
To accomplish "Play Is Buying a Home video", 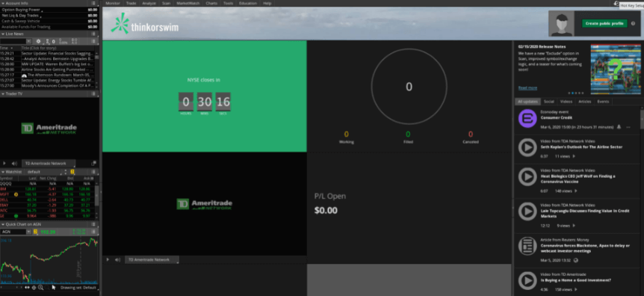I will (x=527, y=281).
